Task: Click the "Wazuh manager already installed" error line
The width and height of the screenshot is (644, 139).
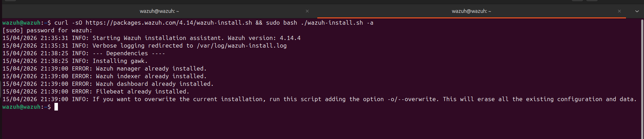Action: [x=151, y=69]
